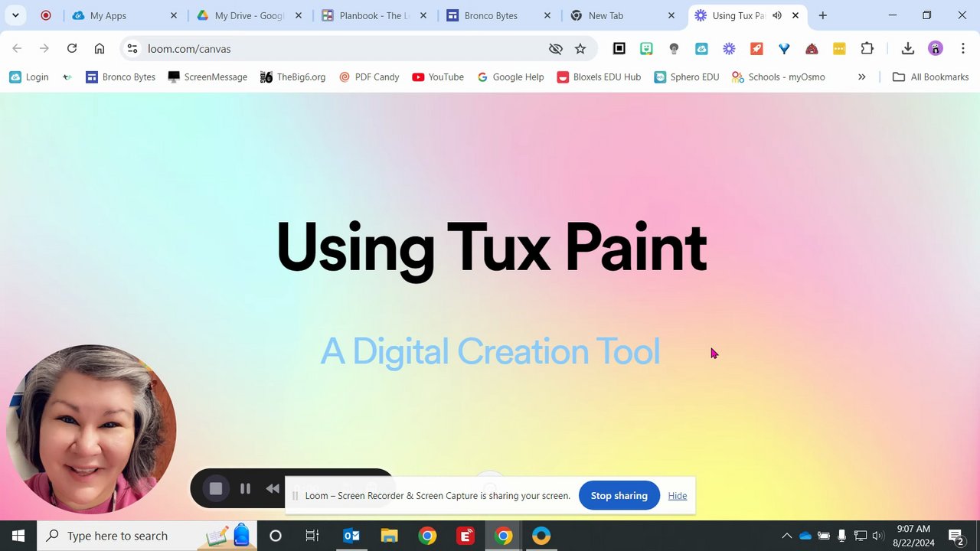Open the Windows Start menu
Viewport: 980px width, 551px height.
[x=18, y=536]
